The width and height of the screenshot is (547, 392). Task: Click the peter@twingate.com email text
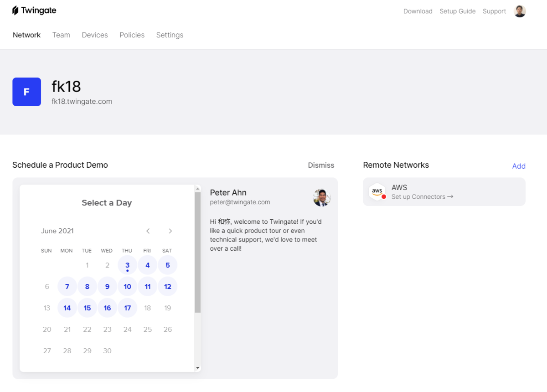tap(240, 202)
